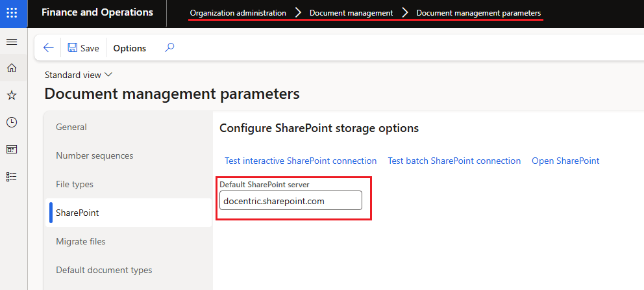Open the Options menu
Image resolution: width=644 pixels, height=290 pixels.
coord(130,48)
